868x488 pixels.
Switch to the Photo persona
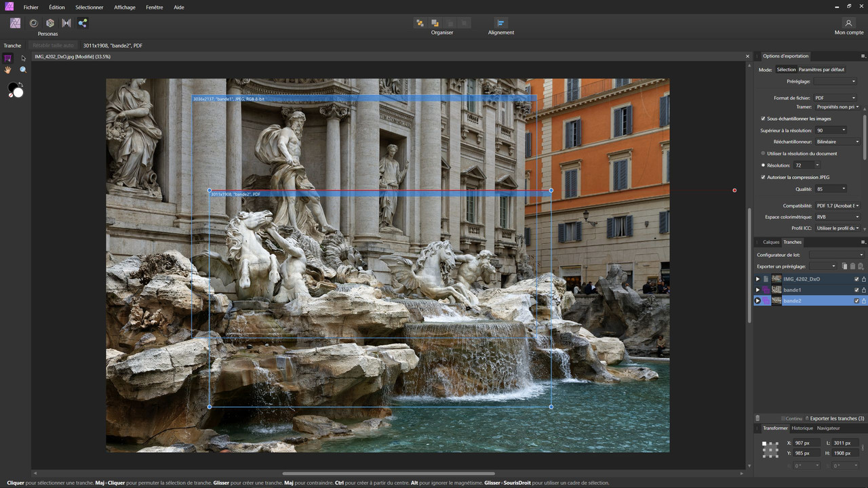coord(15,23)
